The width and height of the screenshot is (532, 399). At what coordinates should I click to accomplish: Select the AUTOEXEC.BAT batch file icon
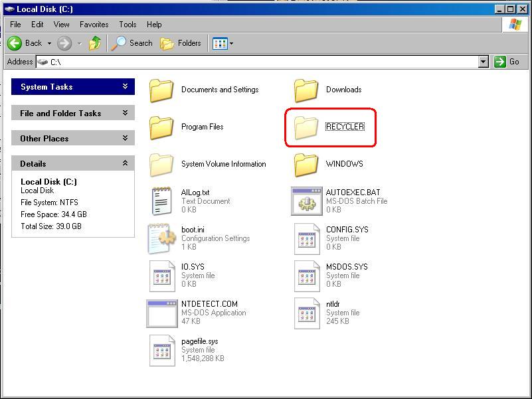tap(306, 201)
